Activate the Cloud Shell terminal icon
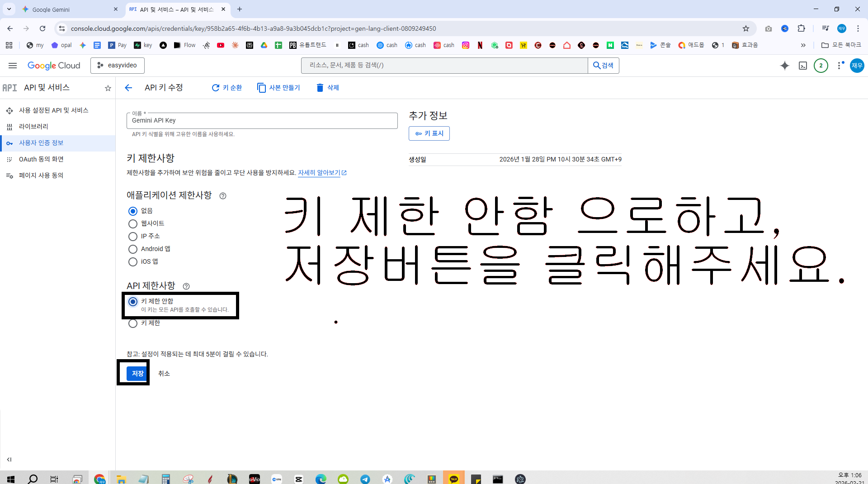This screenshot has height=484, width=868. click(x=803, y=66)
